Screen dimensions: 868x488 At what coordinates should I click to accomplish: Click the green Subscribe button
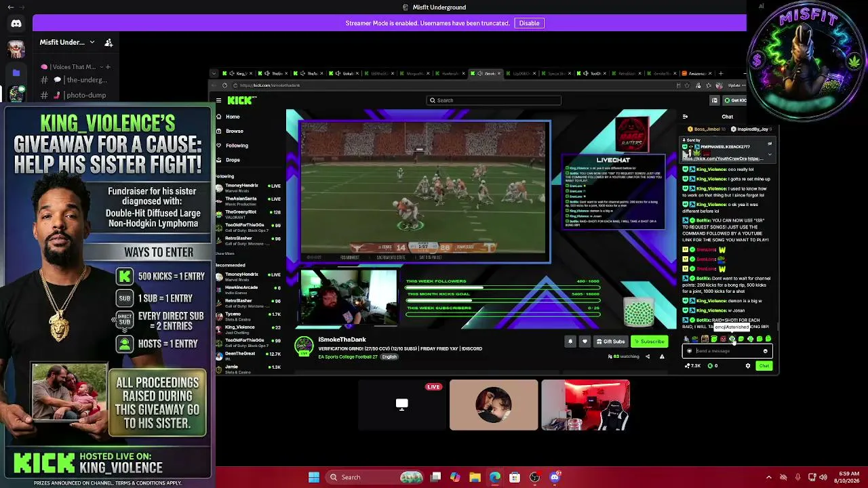pos(649,342)
